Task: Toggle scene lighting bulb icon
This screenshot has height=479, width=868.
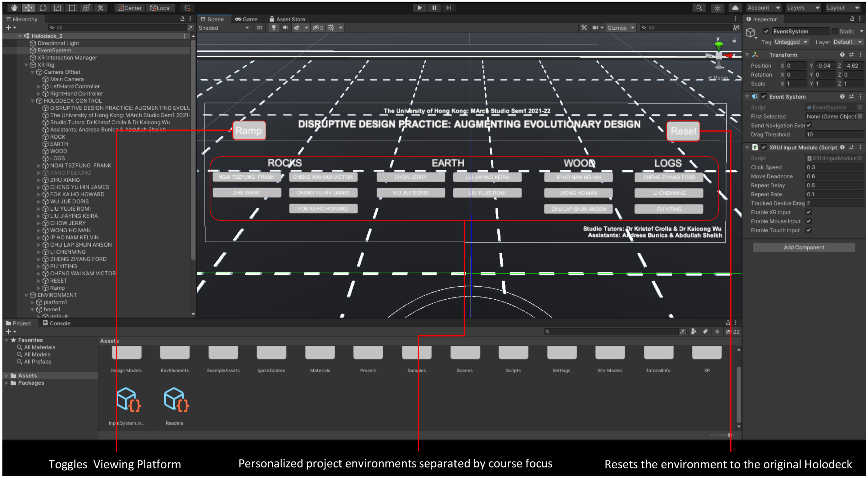Action: point(274,28)
